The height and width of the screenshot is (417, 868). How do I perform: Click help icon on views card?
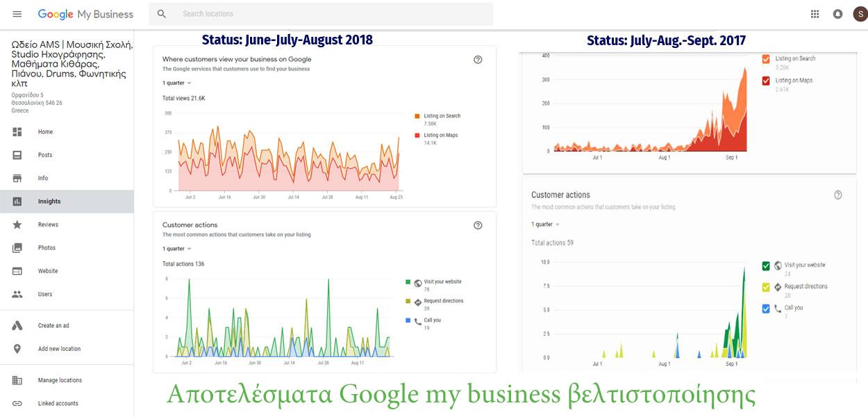[x=478, y=60]
